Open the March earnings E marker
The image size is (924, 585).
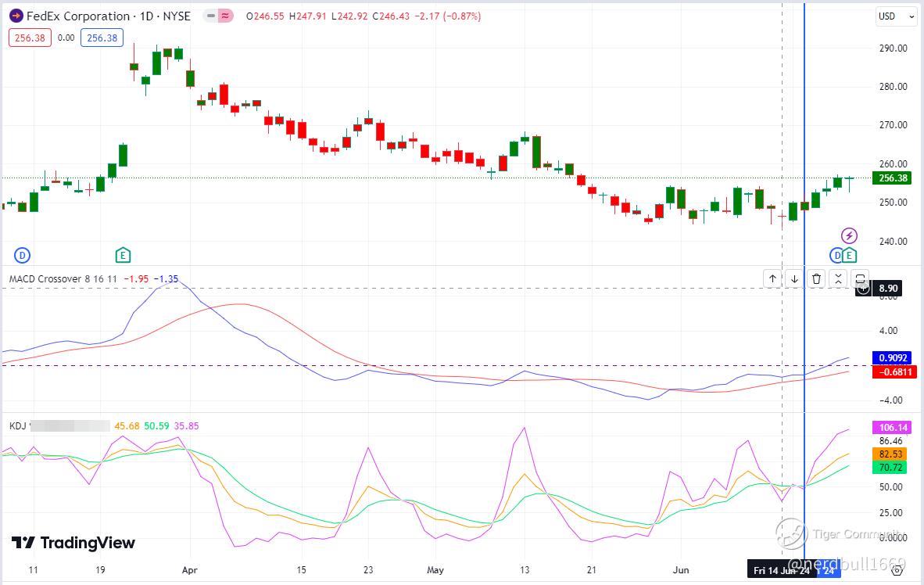coord(123,255)
